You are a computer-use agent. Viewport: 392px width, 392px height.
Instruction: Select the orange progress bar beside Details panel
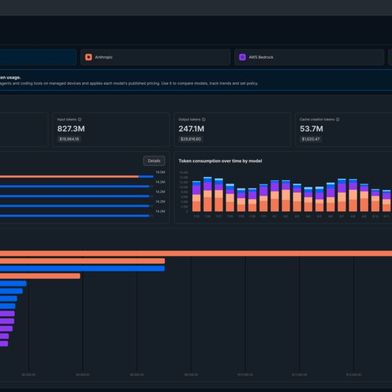(x=69, y=177)
